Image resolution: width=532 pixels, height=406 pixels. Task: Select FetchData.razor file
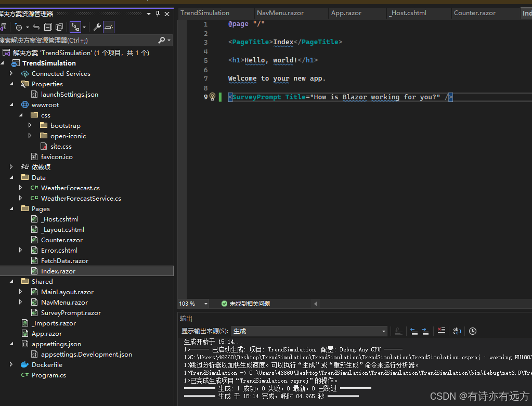coord(65,260)
